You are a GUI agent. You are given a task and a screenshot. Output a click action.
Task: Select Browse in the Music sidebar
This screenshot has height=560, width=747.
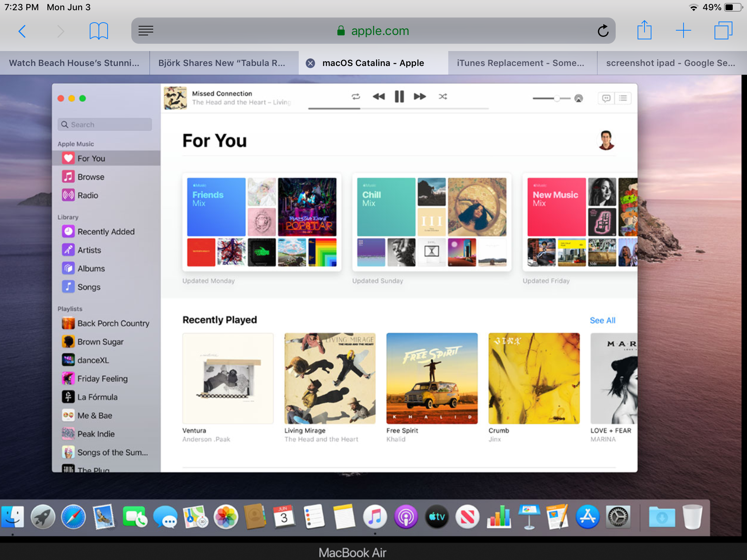pos(91,177)
